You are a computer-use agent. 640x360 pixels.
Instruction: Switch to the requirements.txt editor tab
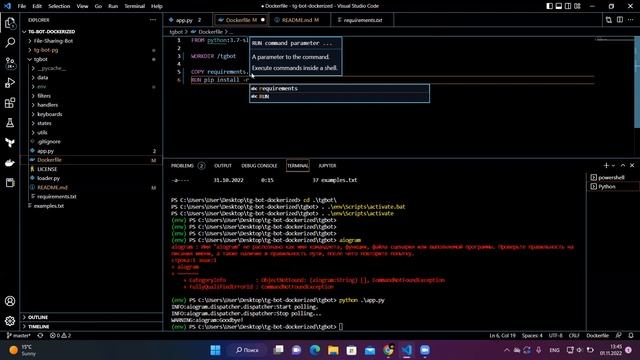point(362,20)
